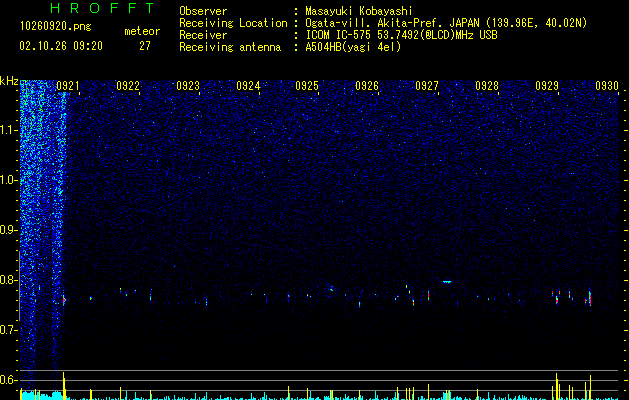Click the 0926 time marker
The height and width of the screenshot is (400, 629).
pos(367,86)
